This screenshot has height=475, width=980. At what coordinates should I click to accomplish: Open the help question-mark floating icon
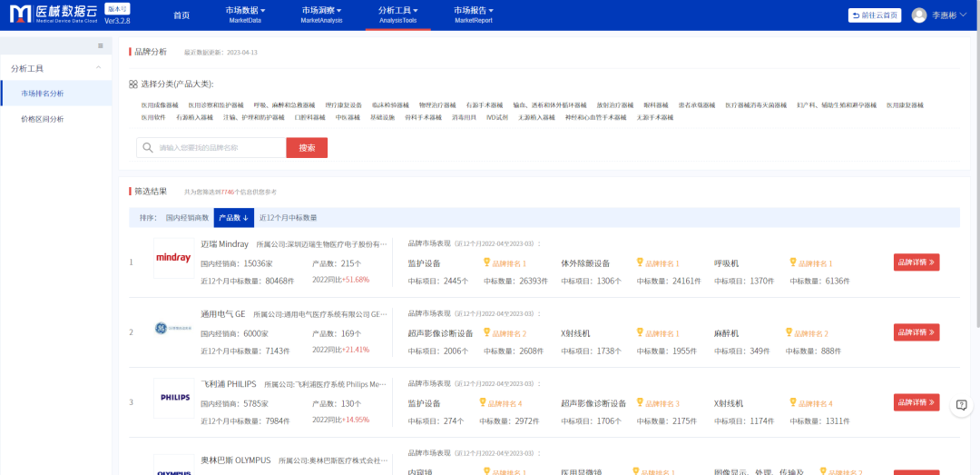962,405
